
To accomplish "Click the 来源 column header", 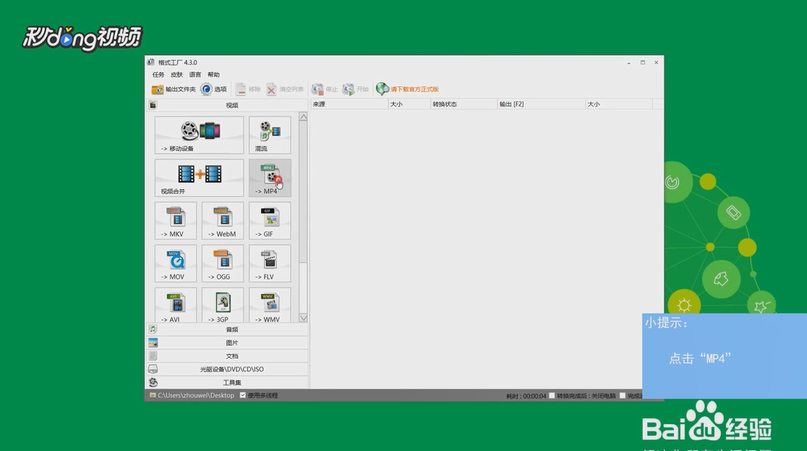I will pos(349,104).
